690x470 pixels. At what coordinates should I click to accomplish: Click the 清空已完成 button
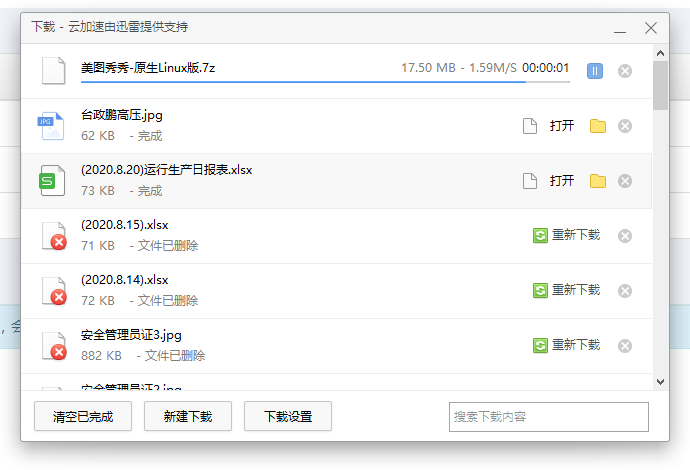(83, 416)
